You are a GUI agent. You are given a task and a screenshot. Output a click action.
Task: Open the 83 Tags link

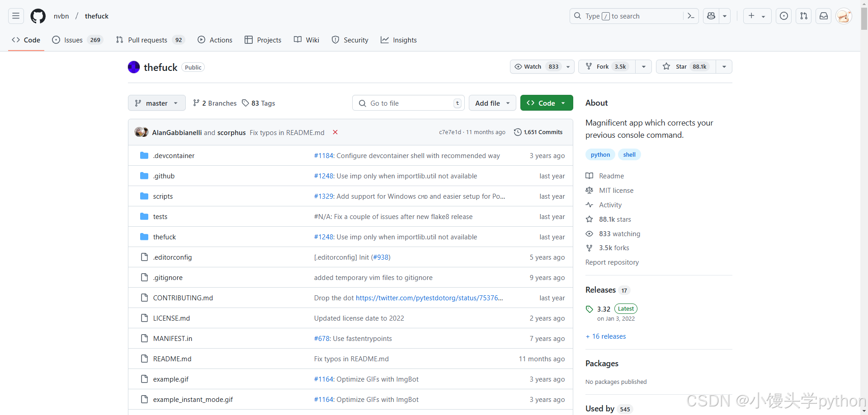point(259,103)
